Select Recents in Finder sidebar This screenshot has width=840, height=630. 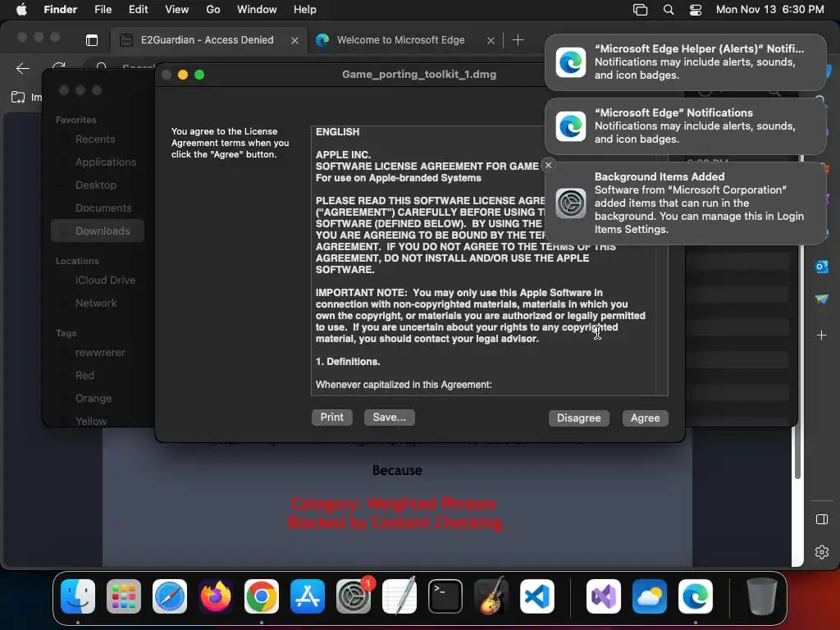pyautogui.click(x=95, y=139)
